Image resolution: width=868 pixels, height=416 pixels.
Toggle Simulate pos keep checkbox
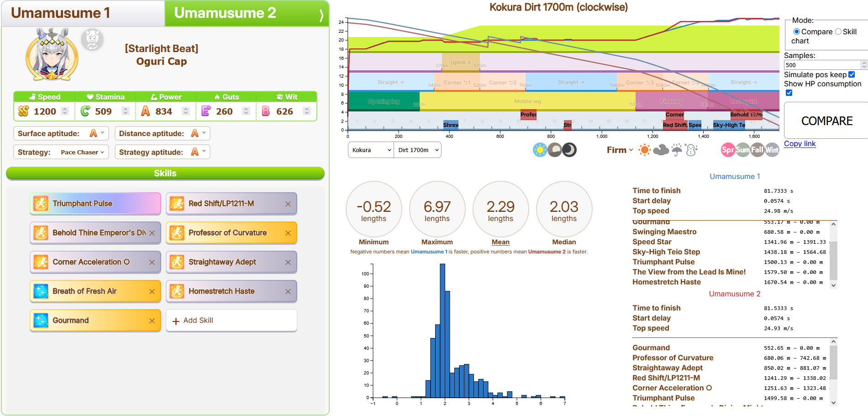852,74
